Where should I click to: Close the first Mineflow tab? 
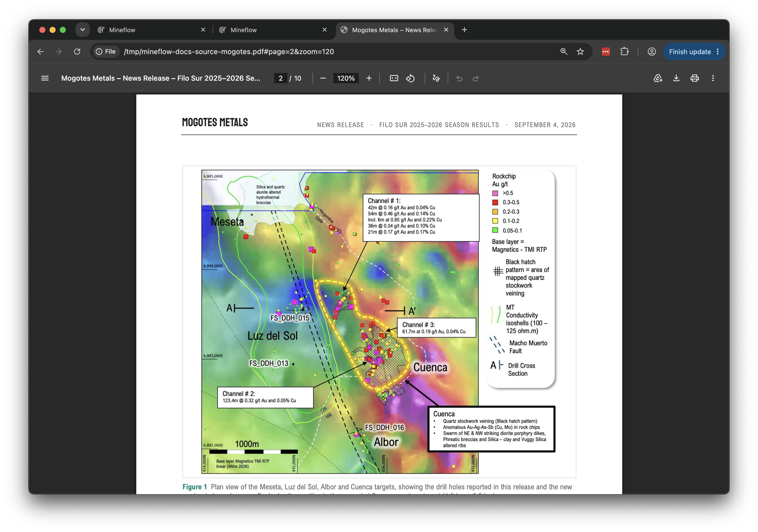click(203, 30)
